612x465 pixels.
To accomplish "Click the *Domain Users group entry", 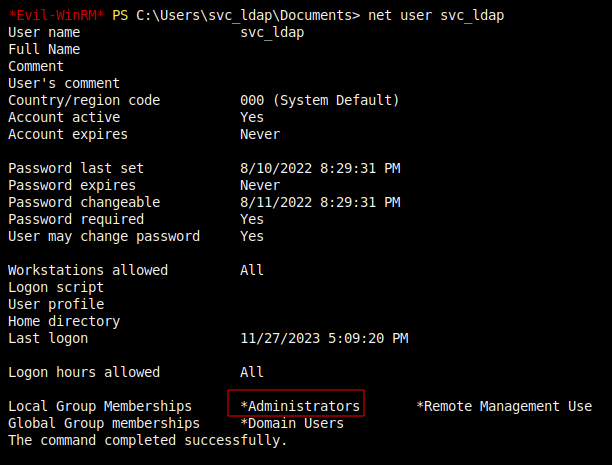I will [292, 423].
